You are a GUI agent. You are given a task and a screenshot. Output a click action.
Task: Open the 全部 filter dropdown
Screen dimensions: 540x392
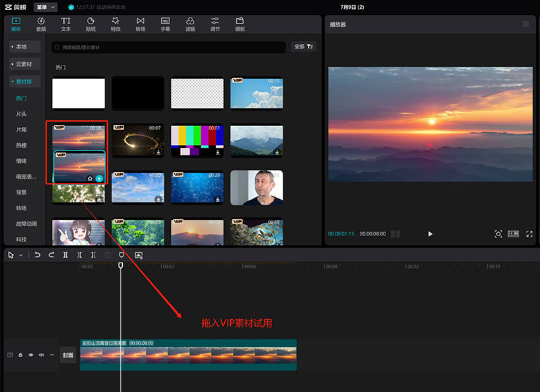303,47
